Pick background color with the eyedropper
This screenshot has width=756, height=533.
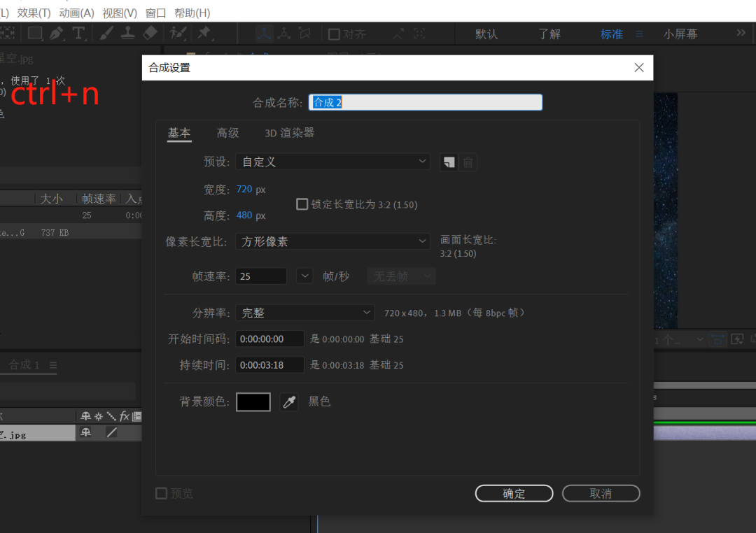tap(288, 401)
